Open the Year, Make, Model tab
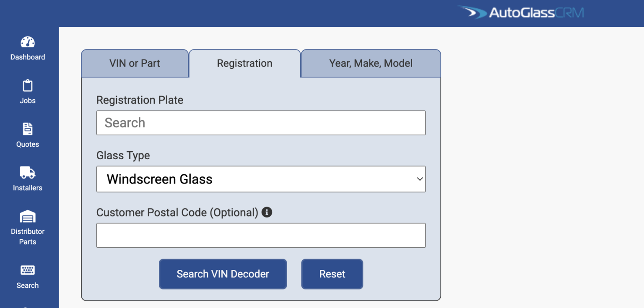 click(370, 63)
